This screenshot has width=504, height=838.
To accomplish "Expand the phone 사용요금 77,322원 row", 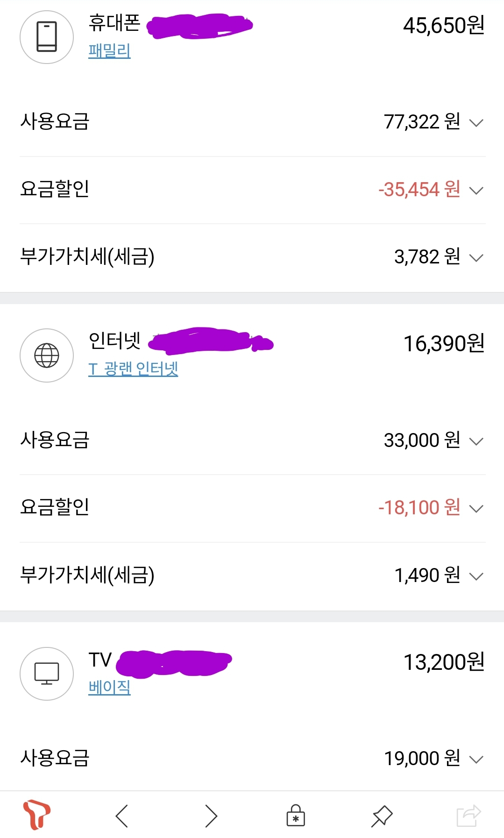I will [476, 123].
